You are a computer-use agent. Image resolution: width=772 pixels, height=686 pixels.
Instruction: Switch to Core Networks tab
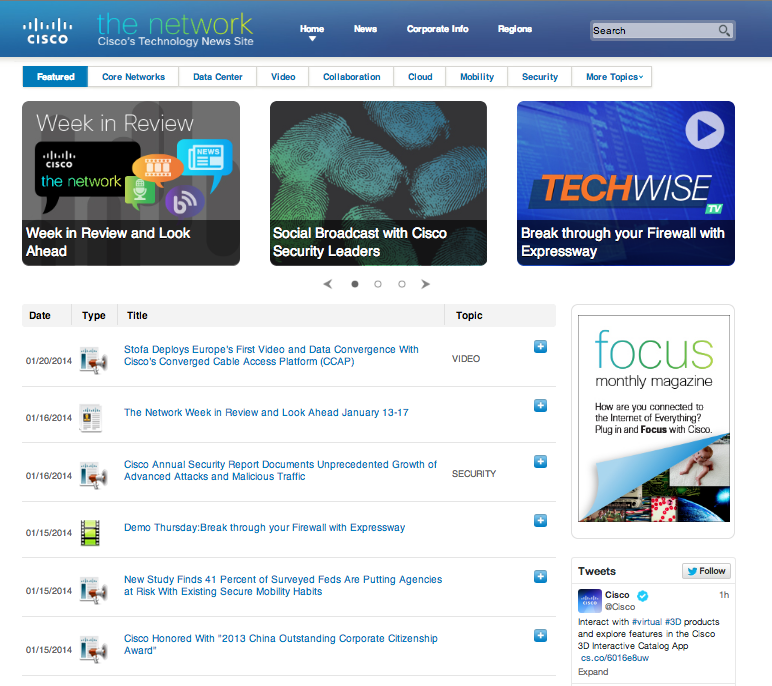(x=133, y=77)
